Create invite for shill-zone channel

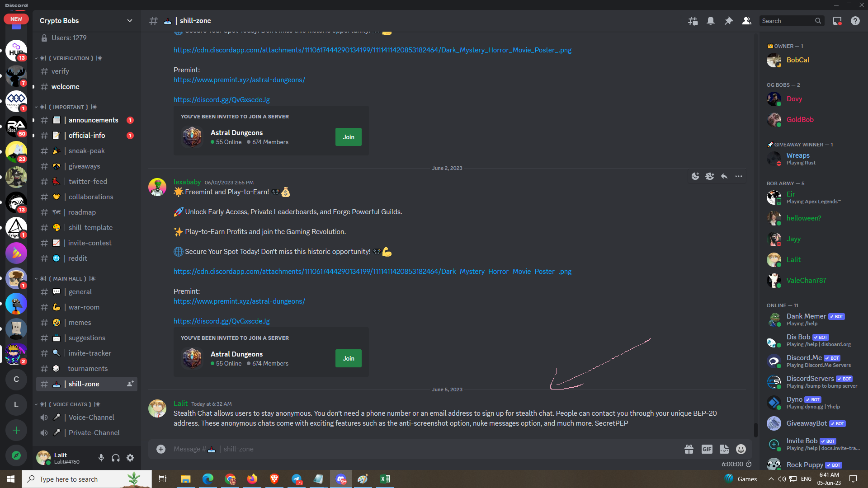[130, 384]
